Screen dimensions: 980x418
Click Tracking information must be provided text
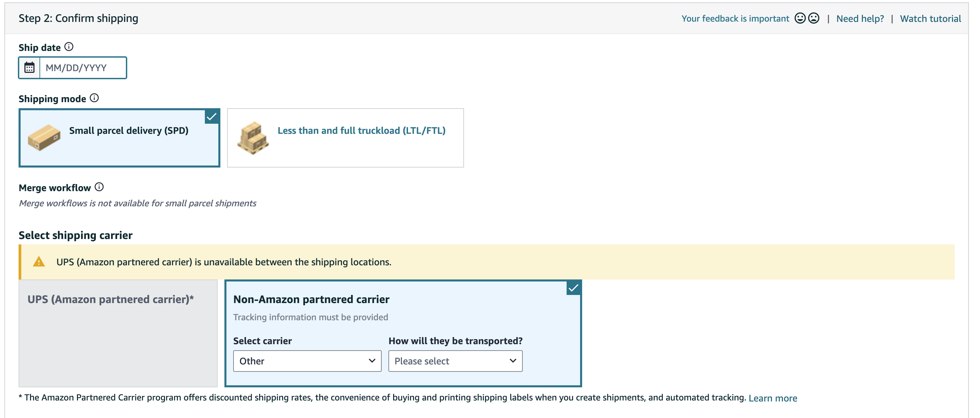point(310,317)
